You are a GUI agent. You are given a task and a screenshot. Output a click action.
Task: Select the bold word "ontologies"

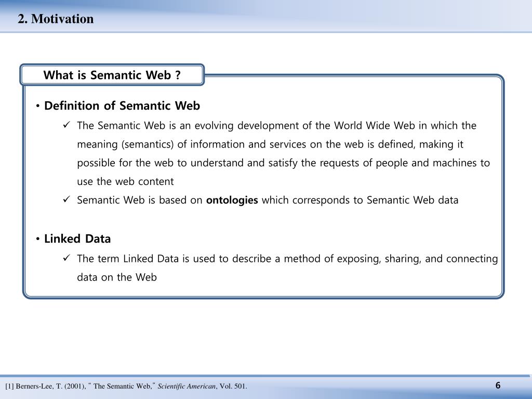(x=232, y=200)
